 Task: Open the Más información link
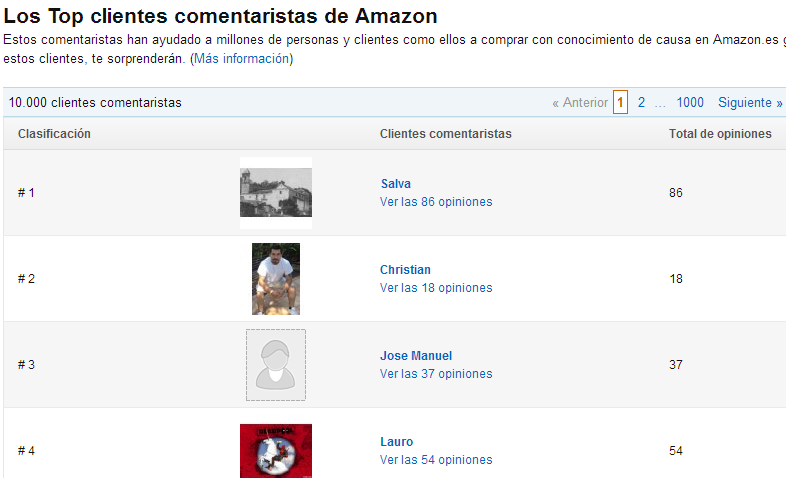(242, 59)
